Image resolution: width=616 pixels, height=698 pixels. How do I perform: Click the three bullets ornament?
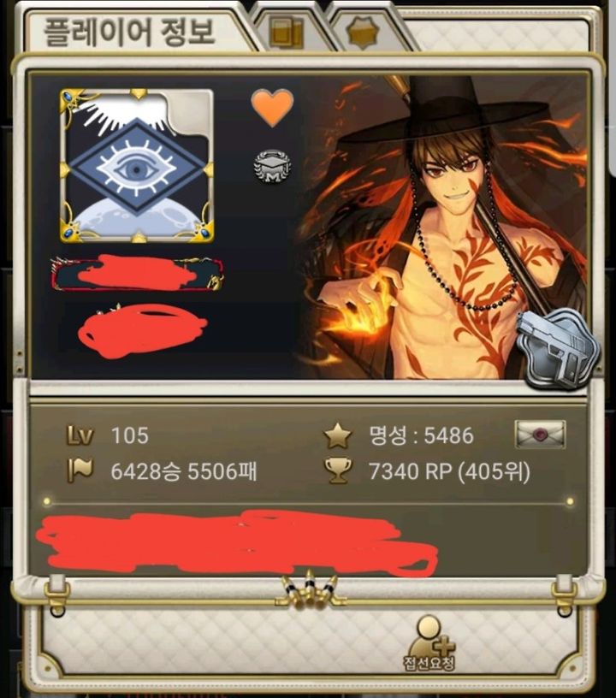pyautogui.click(x=311, y=591)
